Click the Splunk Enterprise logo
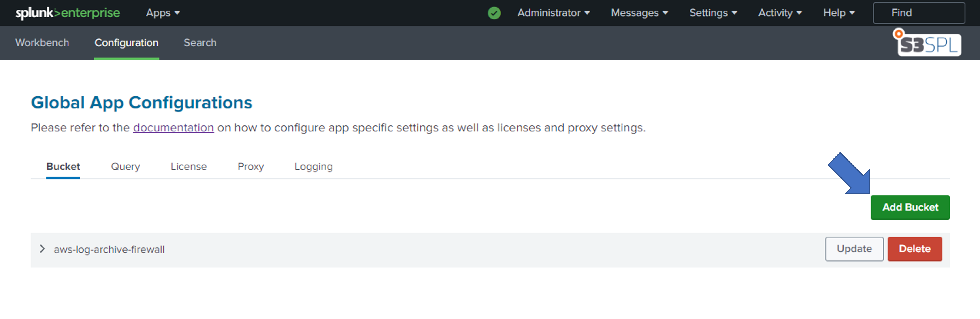Image resolution: width=980 pixels, height=319 pixels. point(67,13)
